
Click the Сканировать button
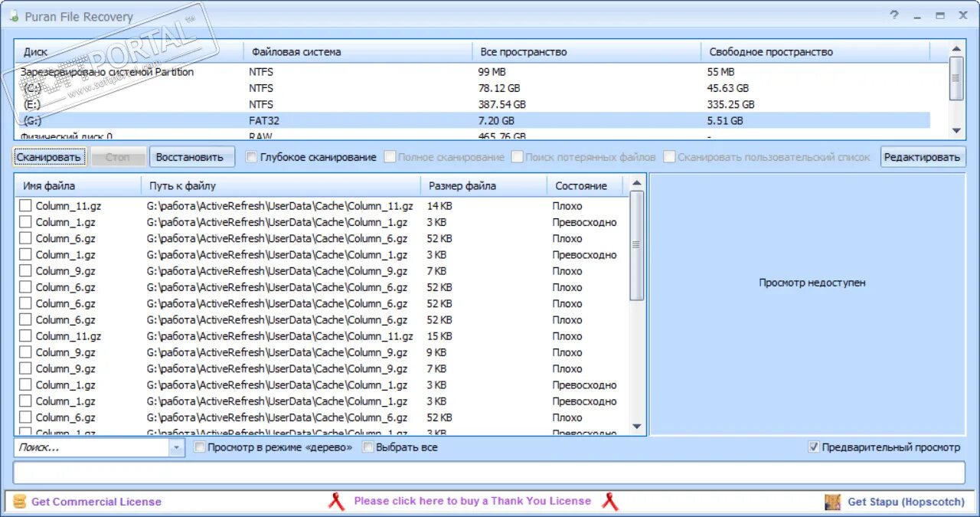pos(49,157)
